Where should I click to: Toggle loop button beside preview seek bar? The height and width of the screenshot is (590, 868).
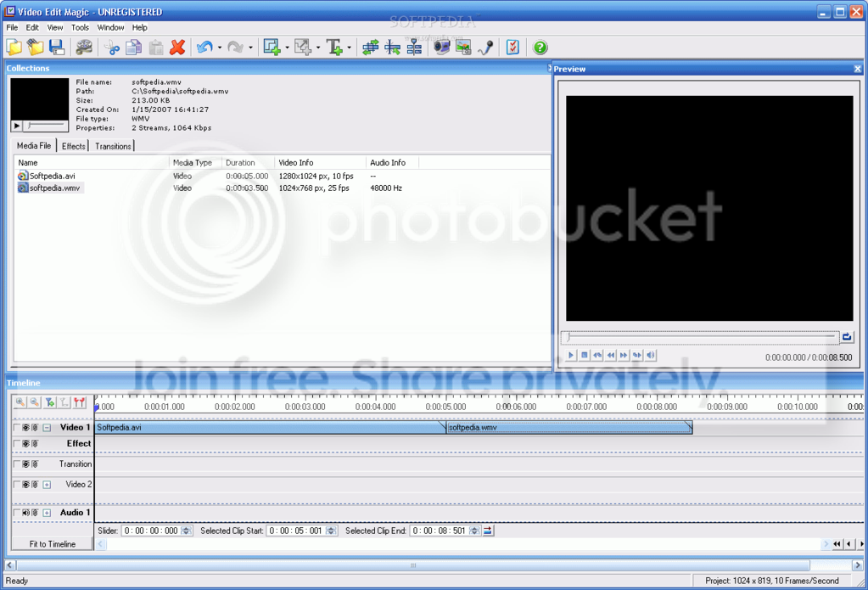[847, 336]
